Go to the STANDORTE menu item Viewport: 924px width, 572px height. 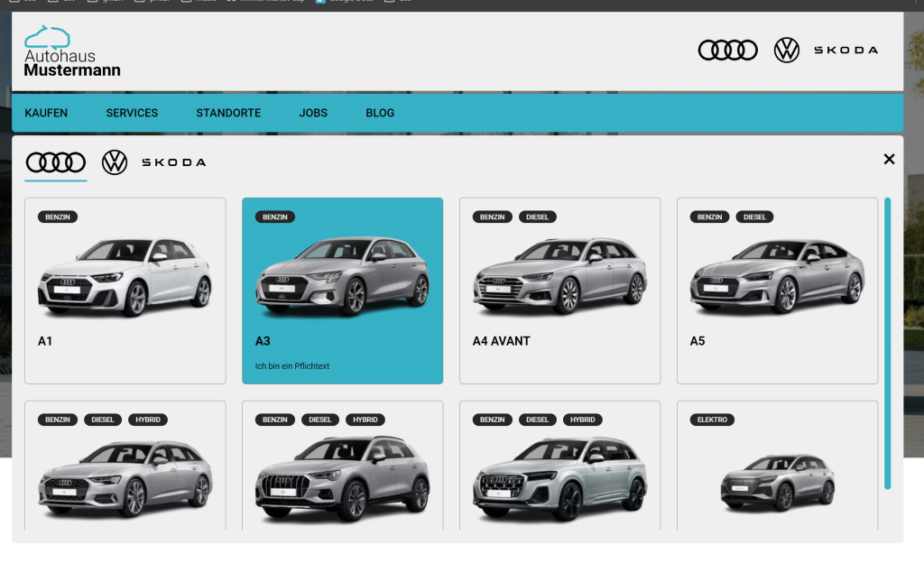pyautogui.click(x=228, y=113)
